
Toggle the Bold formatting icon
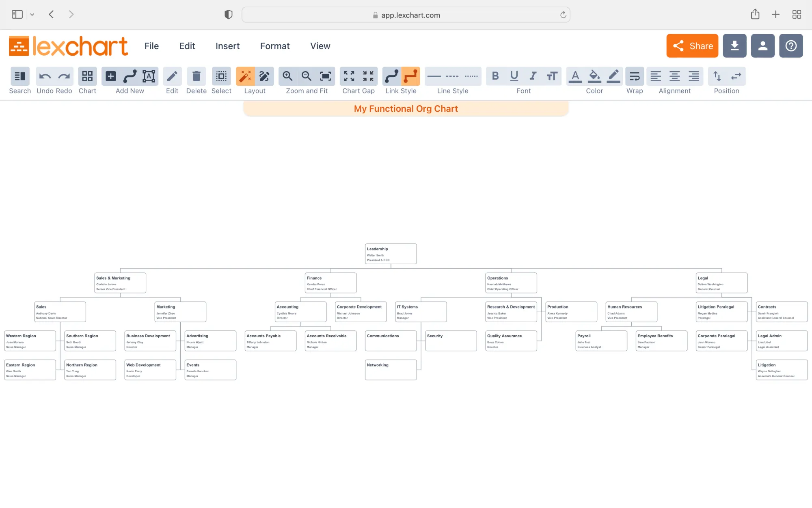[x=495, y=76]
